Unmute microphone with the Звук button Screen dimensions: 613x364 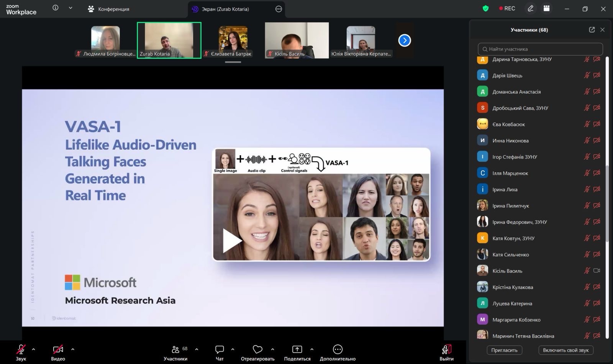coord(21,349)
